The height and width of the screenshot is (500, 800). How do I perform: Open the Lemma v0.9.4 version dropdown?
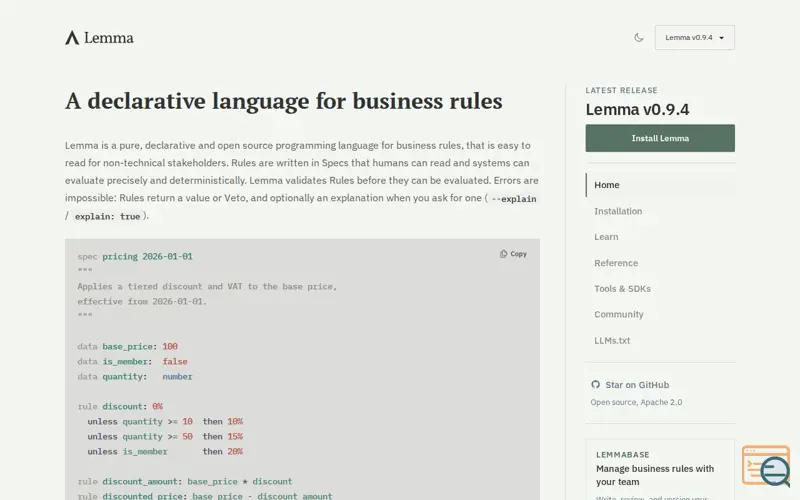[x=694, y=37]
